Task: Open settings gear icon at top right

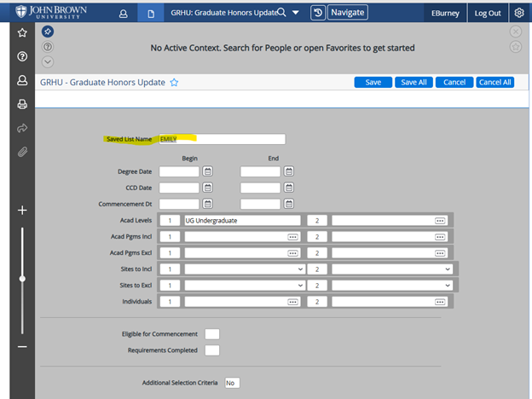Action: coord(519,13)
